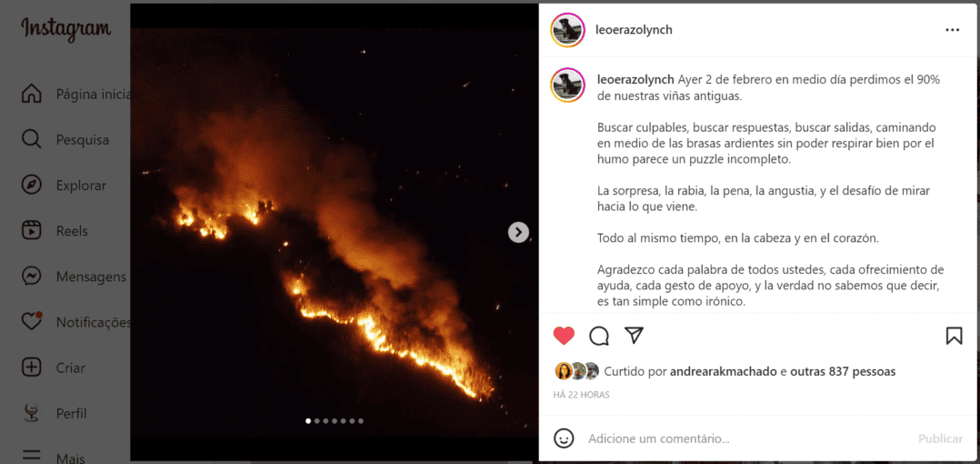Image resolution: width=980 pixels, height=464 pixels.
Task: Open the emoji picker smiley icon
Action: [x=564, y=439]
